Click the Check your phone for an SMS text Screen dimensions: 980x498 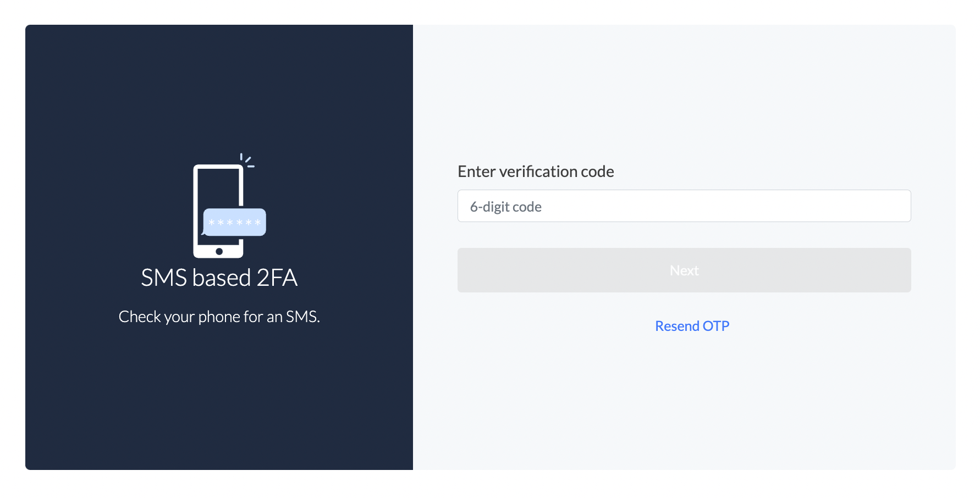[x=219, y=317]
